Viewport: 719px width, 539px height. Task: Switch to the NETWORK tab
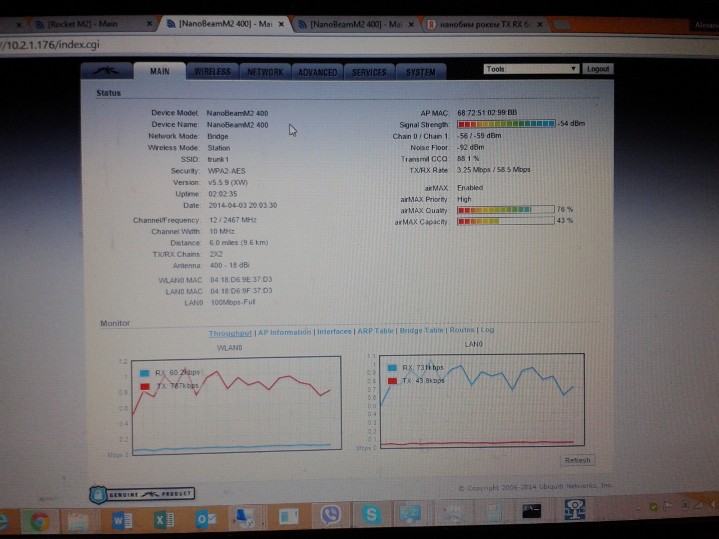click(265, 72)
